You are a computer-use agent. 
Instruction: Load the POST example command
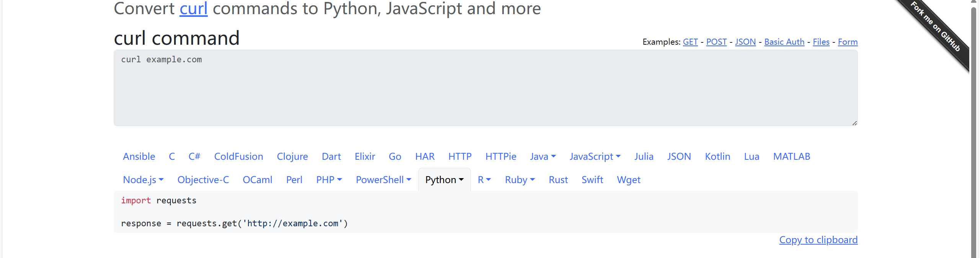[x=716, y=42]
